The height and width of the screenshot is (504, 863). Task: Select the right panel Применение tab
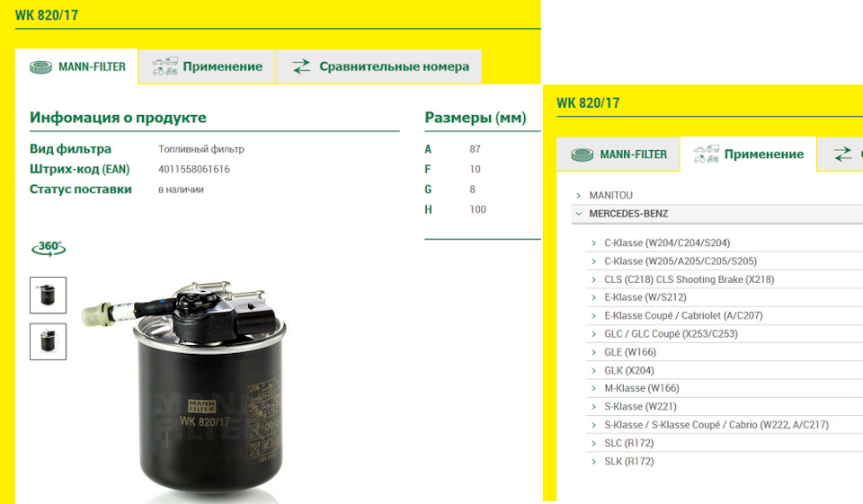749,154
